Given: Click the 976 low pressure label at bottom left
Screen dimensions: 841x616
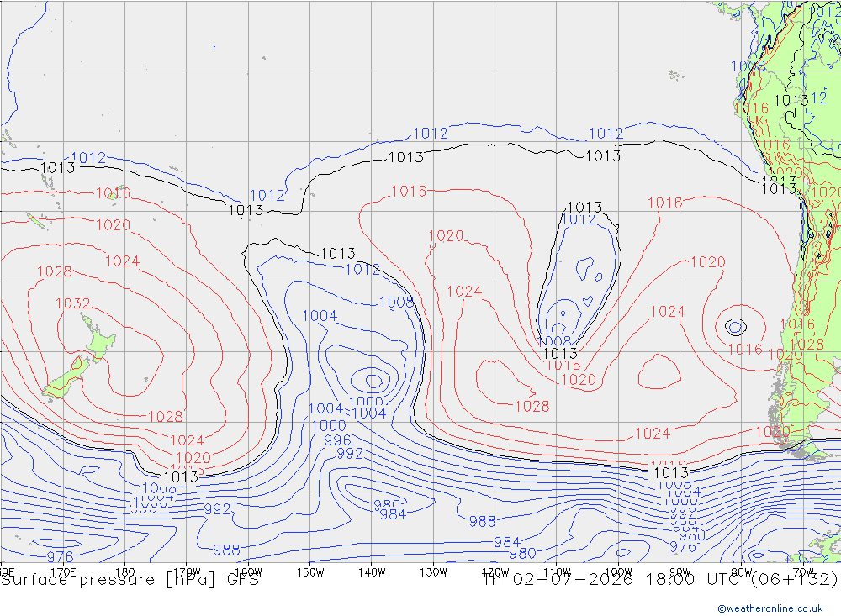Looking at the screenshot, I should point(60,556).
